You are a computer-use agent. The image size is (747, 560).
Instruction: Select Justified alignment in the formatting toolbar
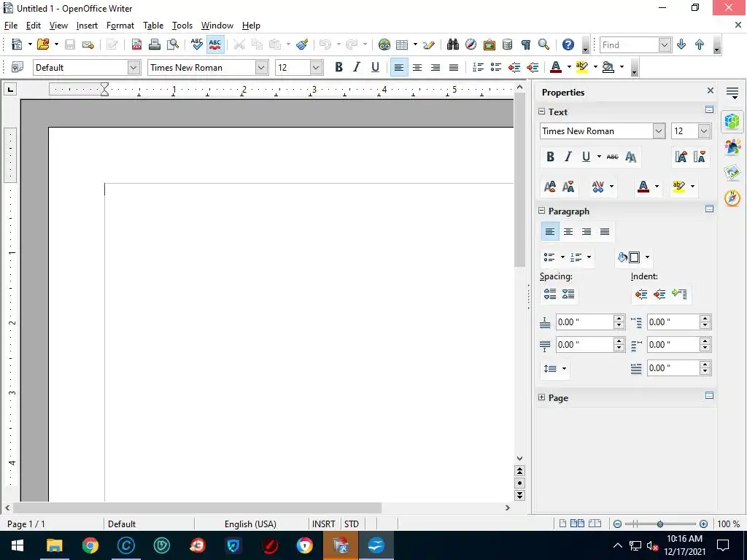coord(454,68)
